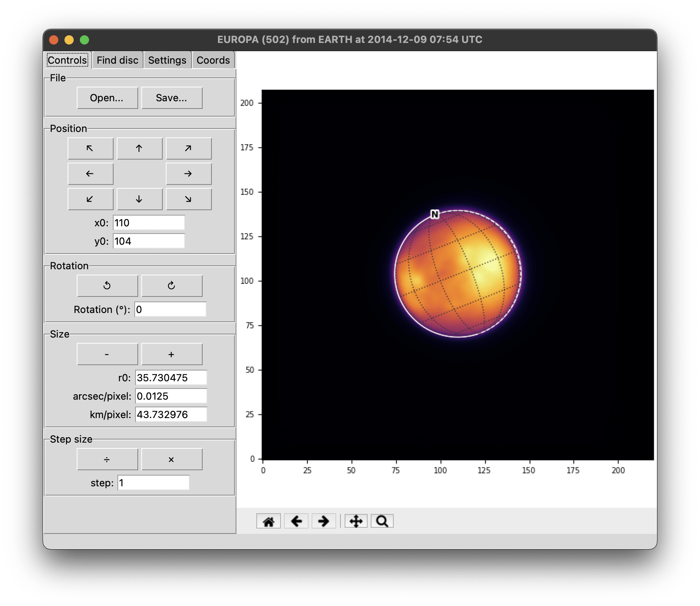Move the disc diagonally up-left
Viewport: 700px width, 606px height.
pos(91,148)
